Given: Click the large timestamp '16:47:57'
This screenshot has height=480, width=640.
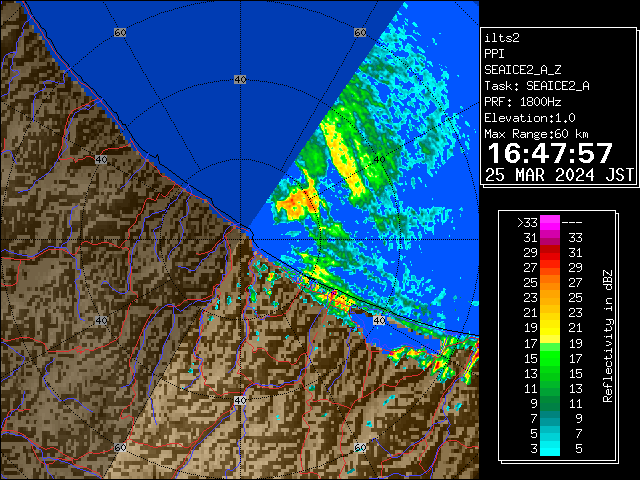Looking at the screenshot, I should (x=550, y=153).
